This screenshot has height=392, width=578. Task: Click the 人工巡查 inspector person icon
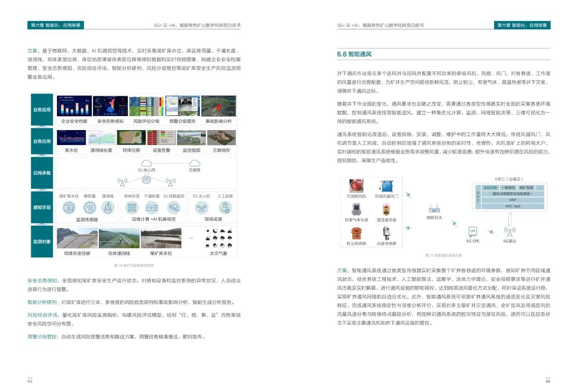(x=226, y=208)
